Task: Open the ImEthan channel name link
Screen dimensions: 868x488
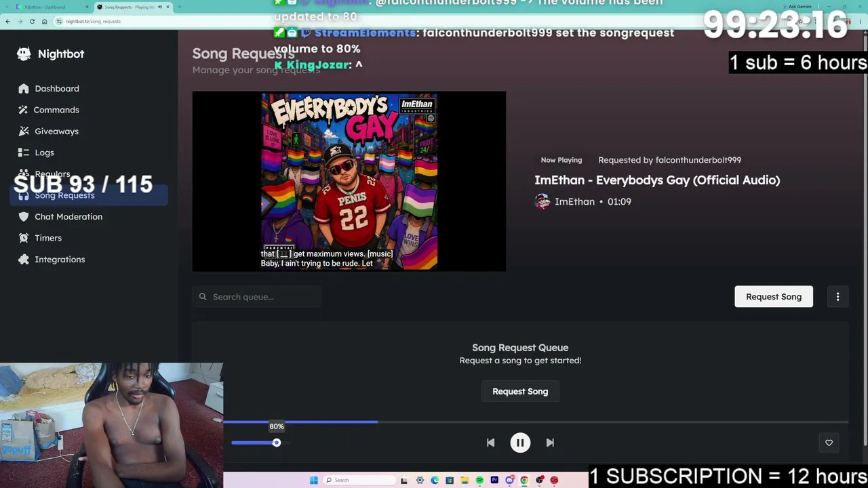Action: pyautogui.click(x=574, y=202)
